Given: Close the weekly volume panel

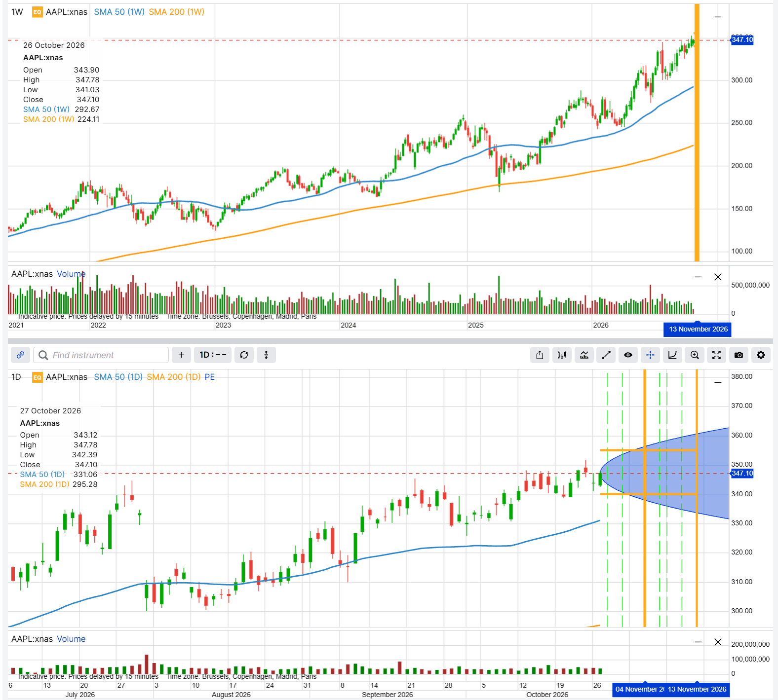Looking at the screenshot, I should pos(718,277).
